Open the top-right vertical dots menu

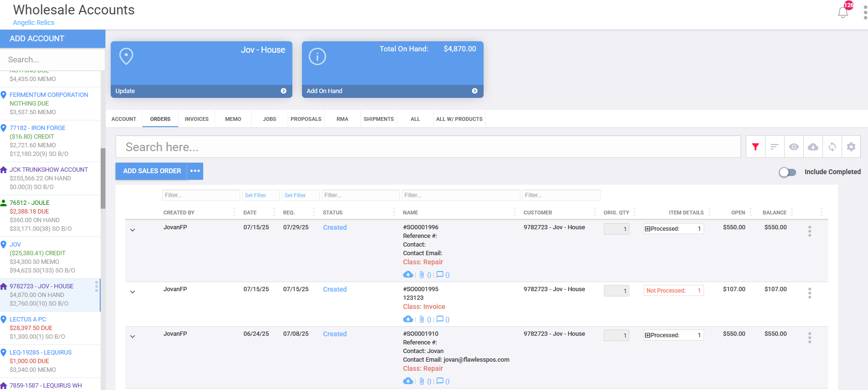[x=865, y=12]
